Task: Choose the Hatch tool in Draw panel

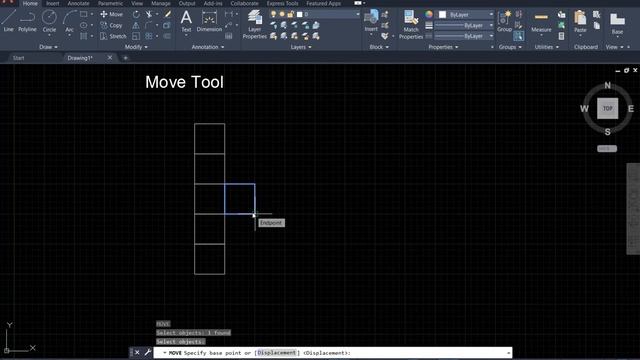Action: point(84,36)
